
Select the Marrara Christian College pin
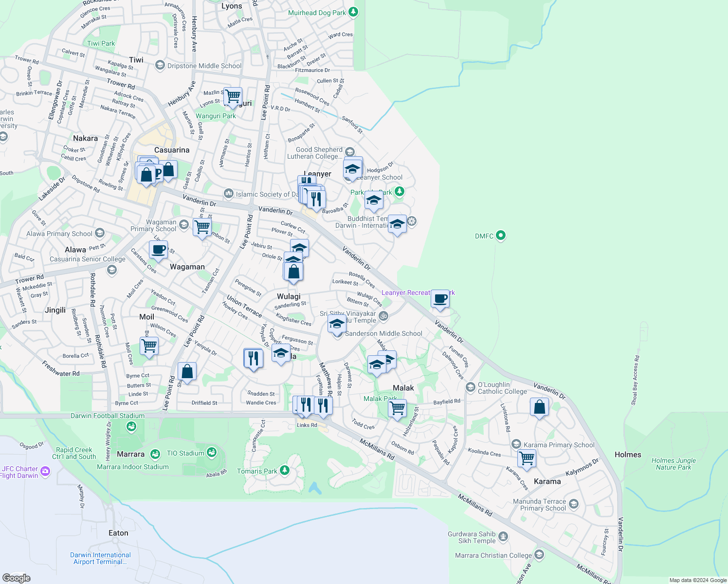pyautogui.click(x=539, y=555)
